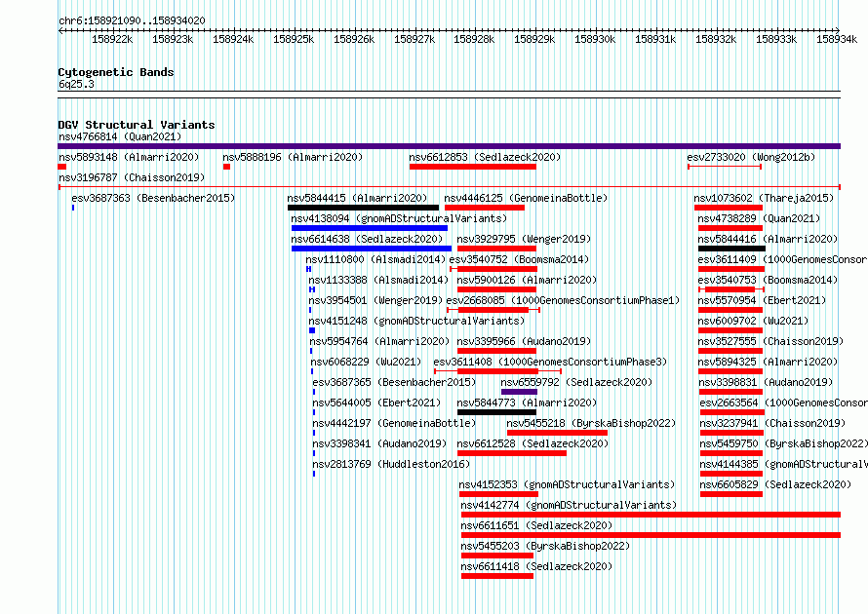Click nsv6605829 (Sedlazeck2020) label

775,484
